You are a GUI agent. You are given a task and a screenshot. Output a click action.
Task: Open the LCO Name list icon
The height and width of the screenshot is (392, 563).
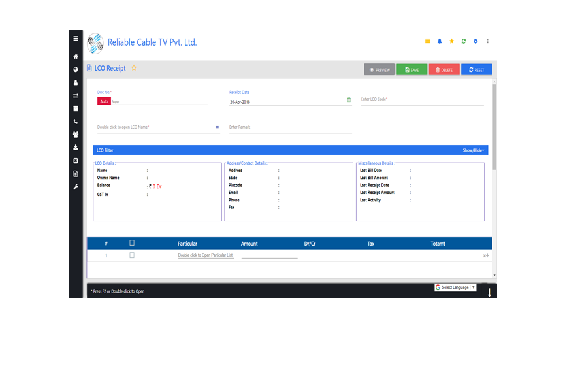[x=217, y=127]
